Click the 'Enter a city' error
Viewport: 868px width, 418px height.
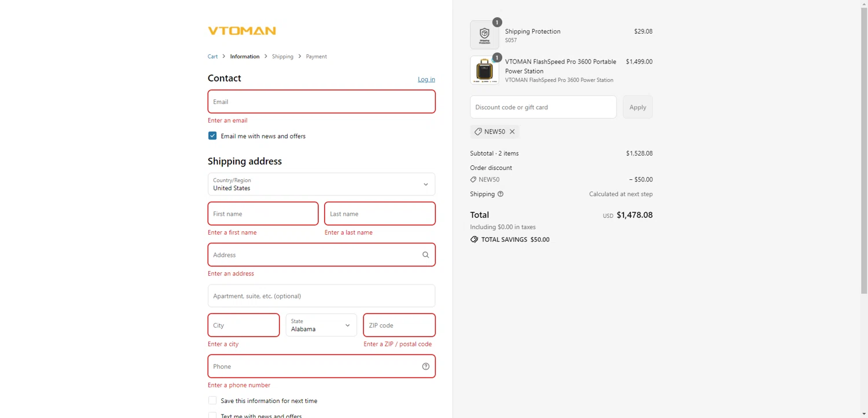point(223,344)
